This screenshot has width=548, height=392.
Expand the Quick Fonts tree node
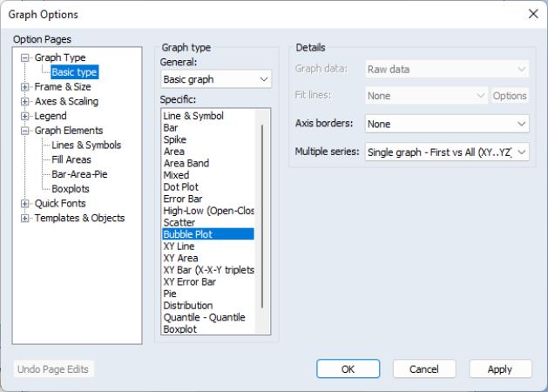point(24,204)
